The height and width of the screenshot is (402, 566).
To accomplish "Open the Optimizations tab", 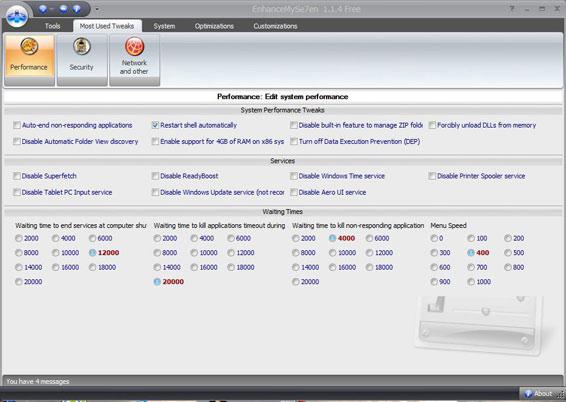I will pyautogui.click(x=214, y=26).
